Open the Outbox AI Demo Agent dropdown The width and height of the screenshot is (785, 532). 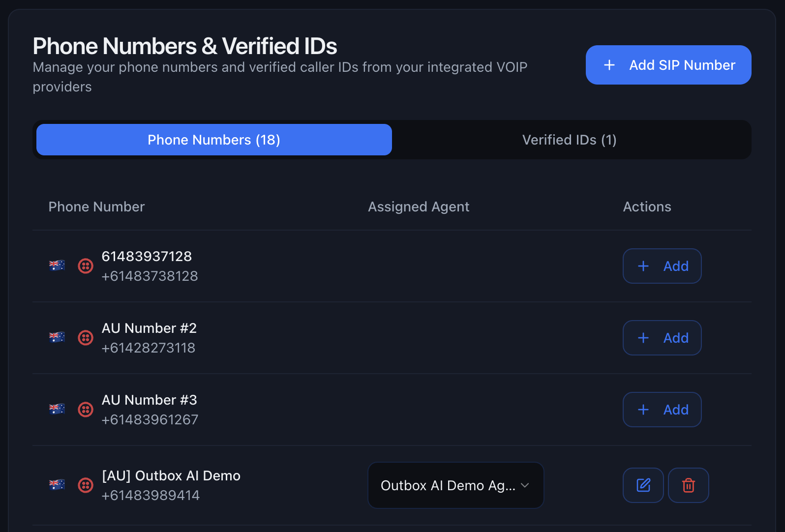point(455,485)
